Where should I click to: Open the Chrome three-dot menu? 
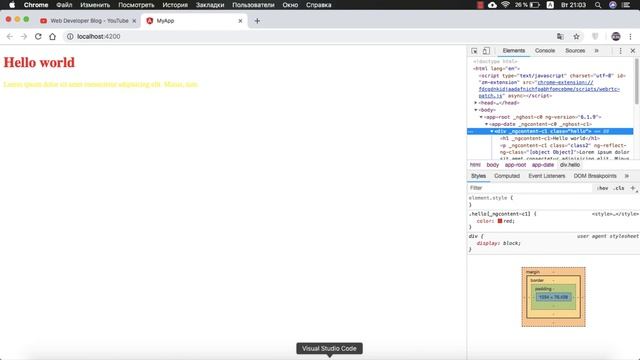pyautogui.click(x=630, y=37)
